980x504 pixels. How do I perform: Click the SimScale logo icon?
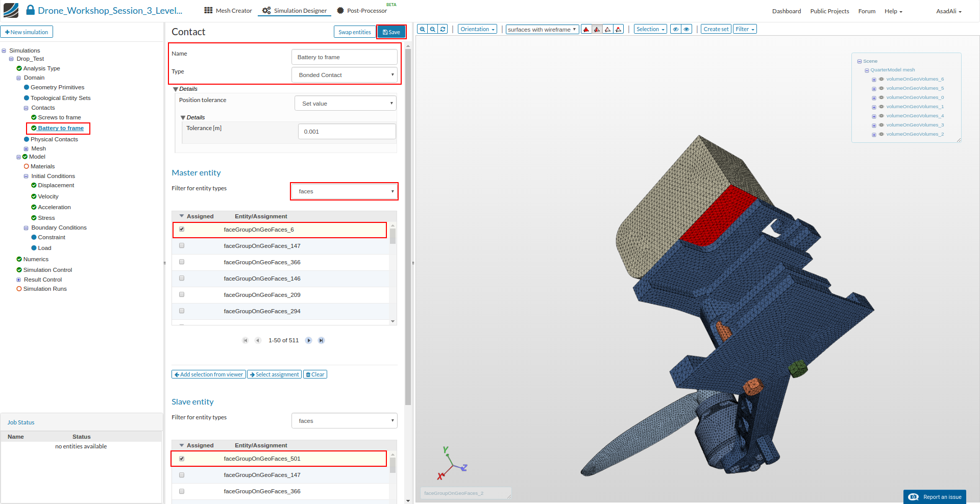[x=11, y=10]
